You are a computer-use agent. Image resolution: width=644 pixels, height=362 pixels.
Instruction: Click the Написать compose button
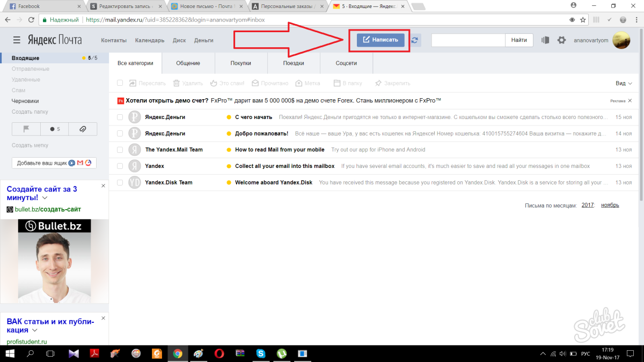pos(380,40)
